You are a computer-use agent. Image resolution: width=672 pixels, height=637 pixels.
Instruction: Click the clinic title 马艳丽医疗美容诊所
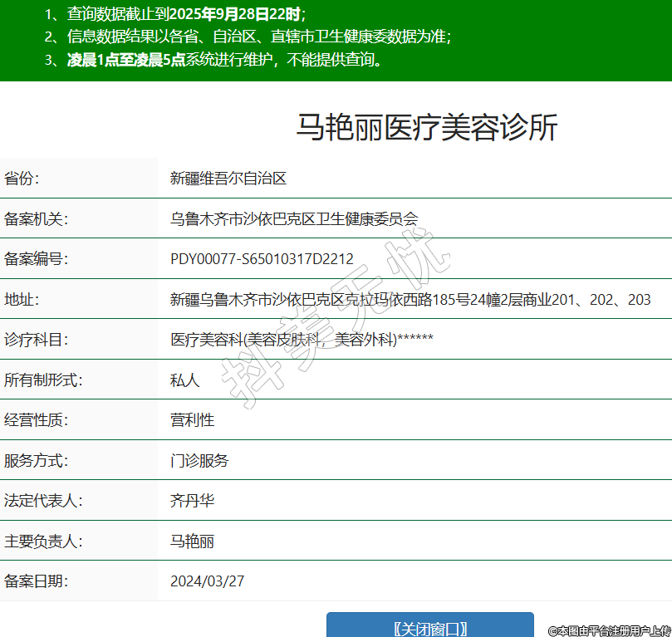tap(427, 127)
